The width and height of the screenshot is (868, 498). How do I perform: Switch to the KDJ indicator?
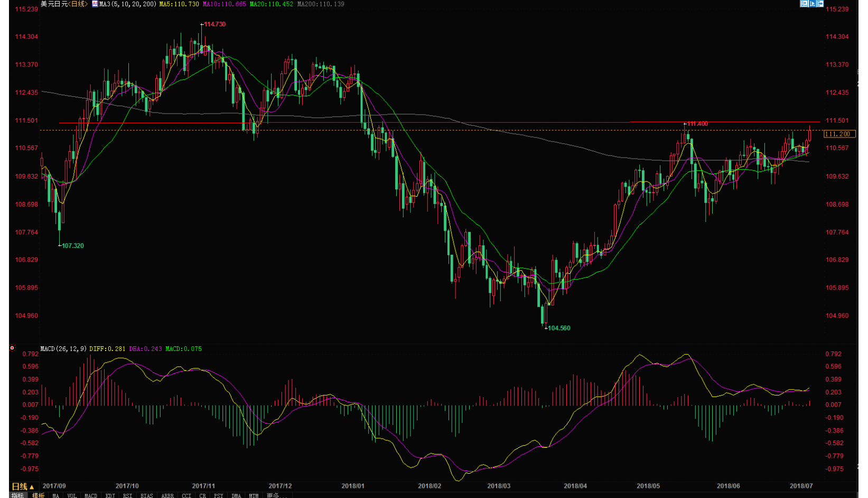110,495
